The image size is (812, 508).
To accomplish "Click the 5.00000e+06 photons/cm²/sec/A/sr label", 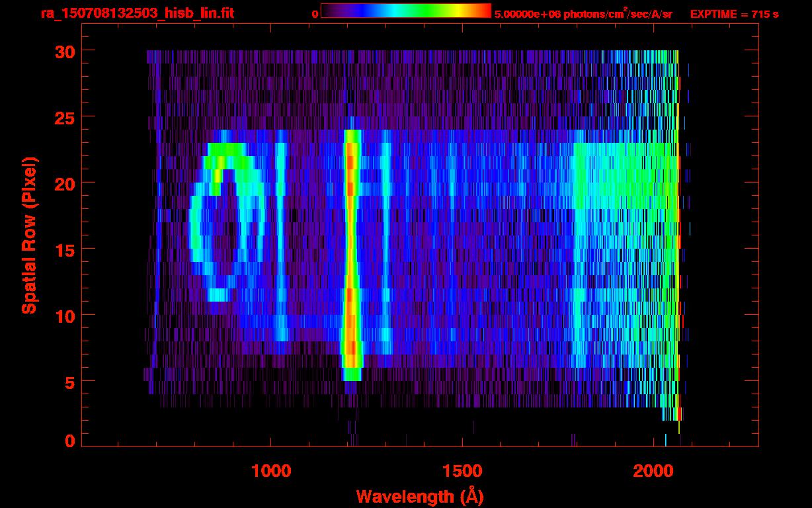I will [583, 14].
